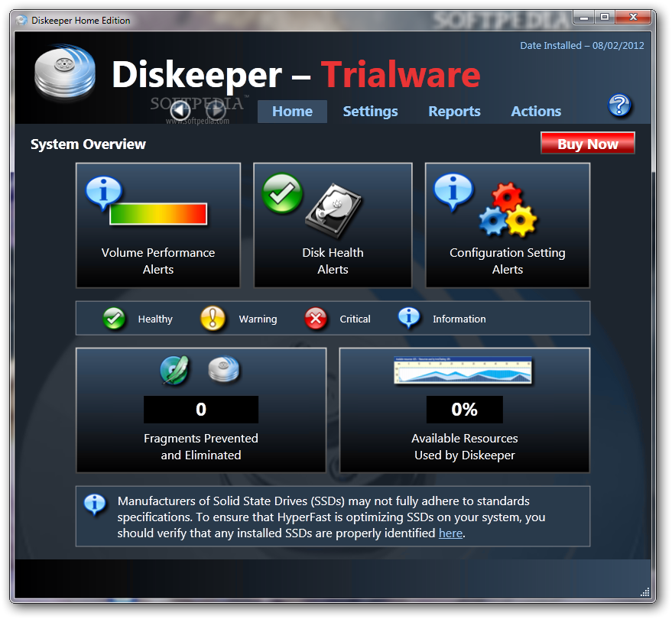Open Fragments Prevented and Eliminated panel
This screenshot has width=672, height=619.
tap(201, 410)
